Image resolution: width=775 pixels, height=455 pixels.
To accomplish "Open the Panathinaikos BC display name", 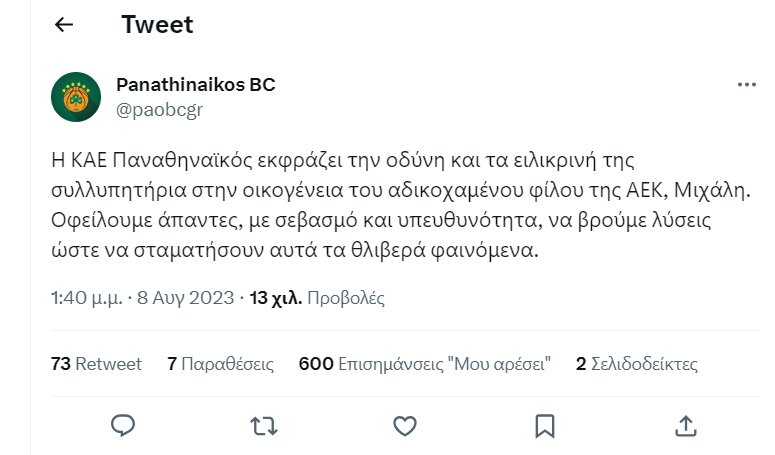I will pos(196,84).
